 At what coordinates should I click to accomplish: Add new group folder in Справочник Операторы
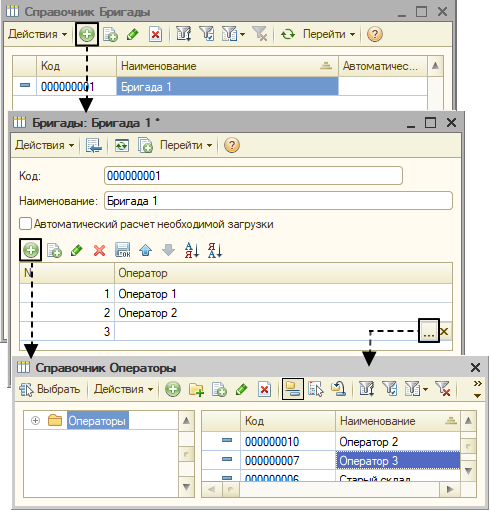click(x=196, y=389)
